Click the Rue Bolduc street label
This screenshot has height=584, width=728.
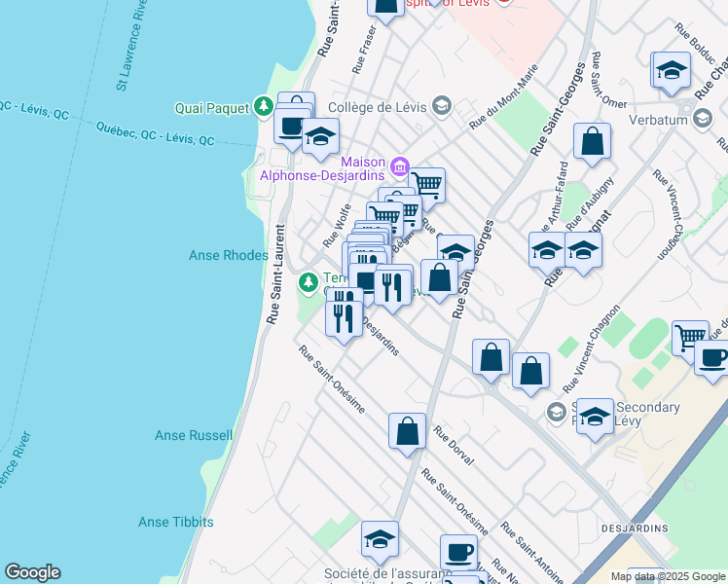tap(696, 43)
